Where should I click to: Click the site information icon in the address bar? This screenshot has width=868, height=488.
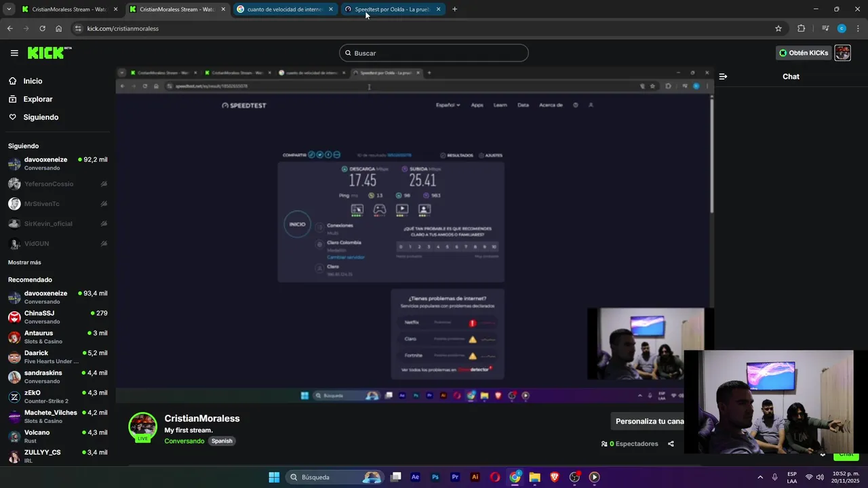point(78,28)
